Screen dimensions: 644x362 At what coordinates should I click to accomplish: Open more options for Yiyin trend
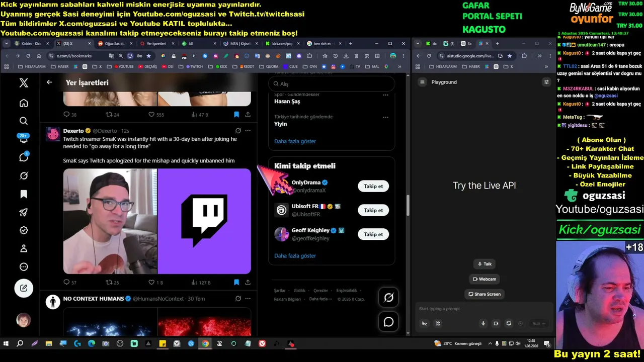pyautogui.click(x=385, y=117)
